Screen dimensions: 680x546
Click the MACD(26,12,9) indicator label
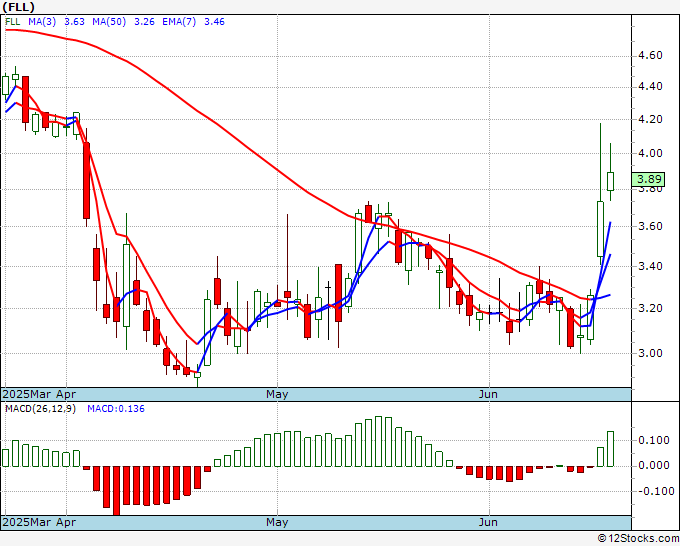click(x=40, y=409)
